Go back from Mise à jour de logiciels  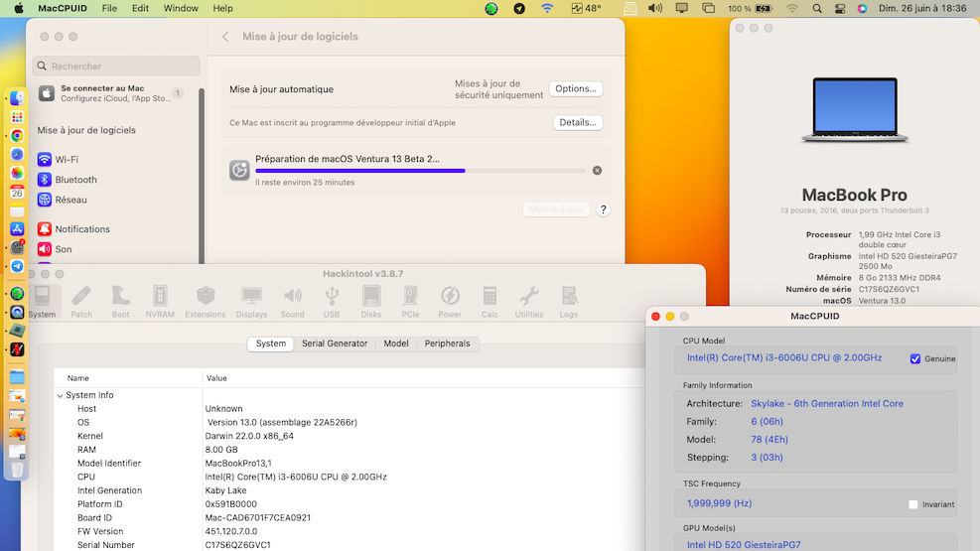click(225, 36)
